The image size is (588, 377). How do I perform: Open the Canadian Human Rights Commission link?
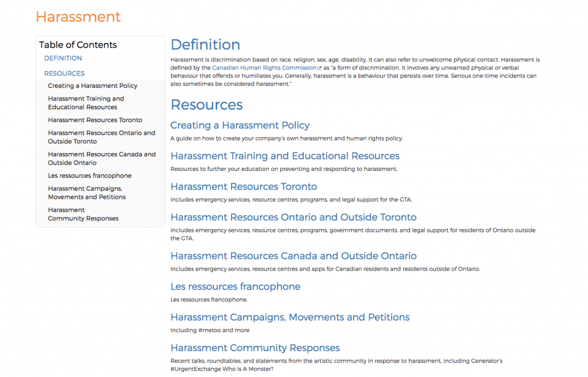pyautogui.click(x=264, y=68)
